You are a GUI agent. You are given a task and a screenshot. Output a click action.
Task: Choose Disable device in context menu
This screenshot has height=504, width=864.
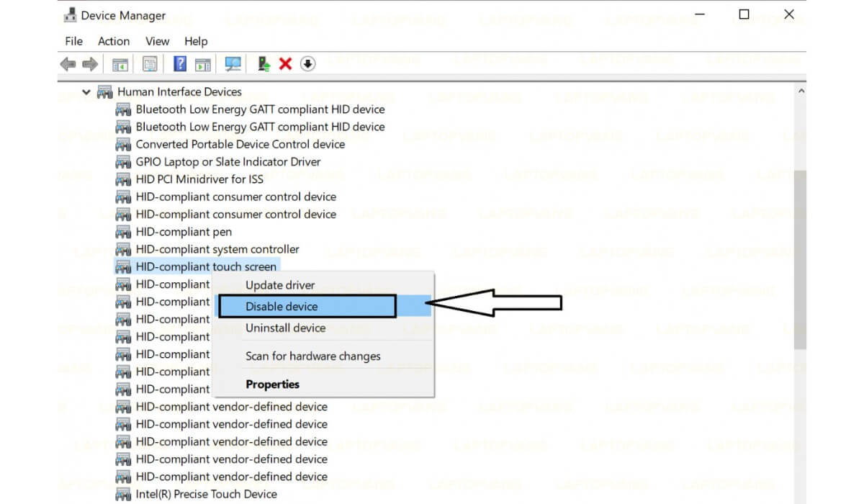click(x=282, y=306)
